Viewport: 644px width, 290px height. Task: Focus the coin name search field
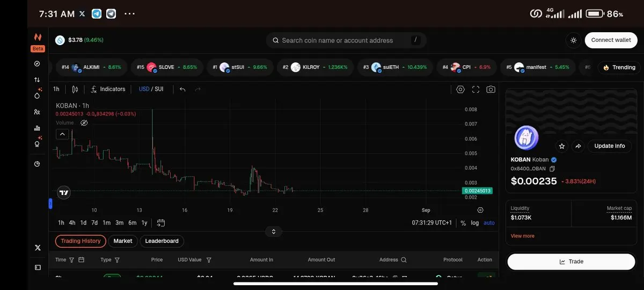[346, 40]
